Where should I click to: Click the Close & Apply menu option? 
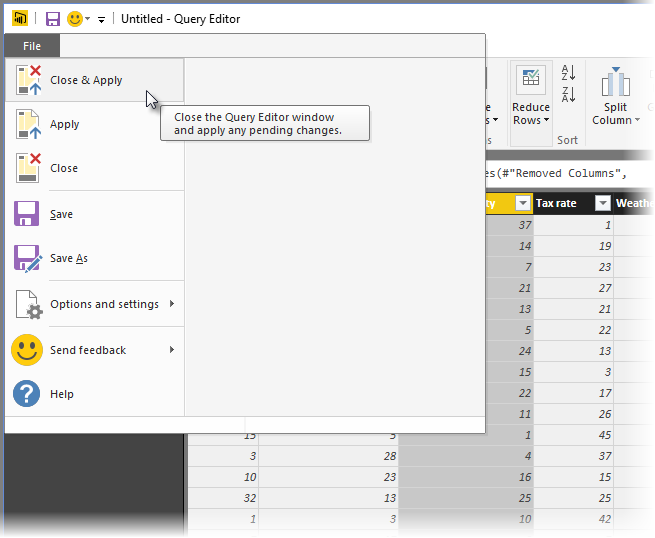point(87,80)
